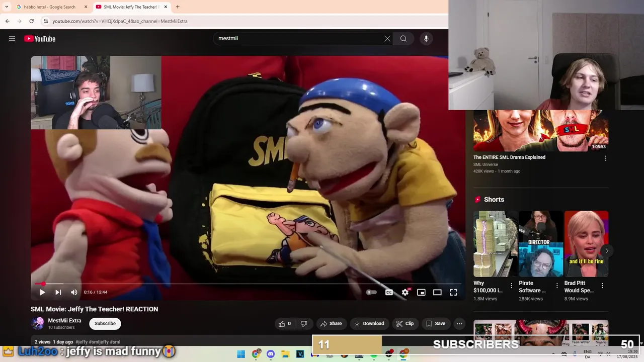Open File Explorer from taskbar
644x362 pixels.
tap(285, 354)
